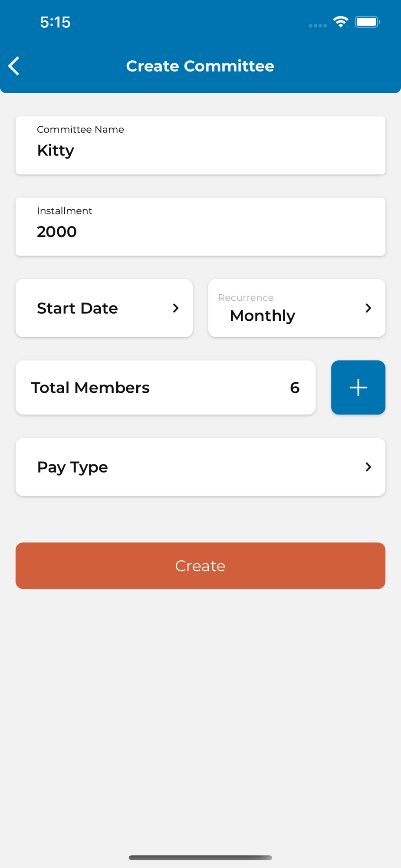The height and width of the screenshot is (868, 401).
Task: Tap the 5:15 clock in status bar
Action: point(55,22)
